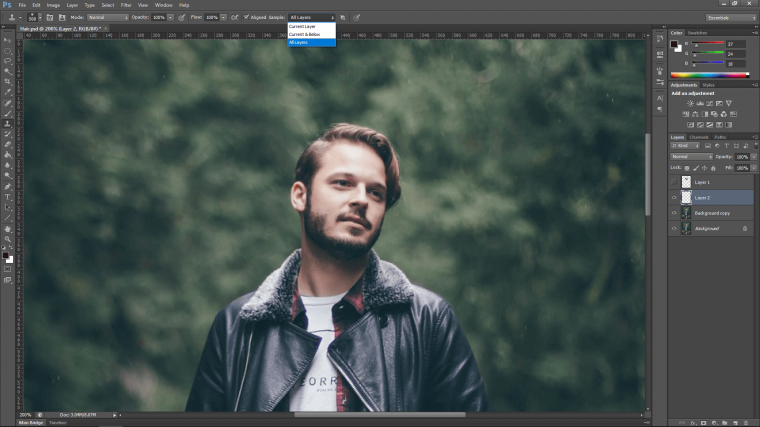Screen dimensions: 760x427
Task: Select the Eyedropper tool
Action: (x=7, y=92)
